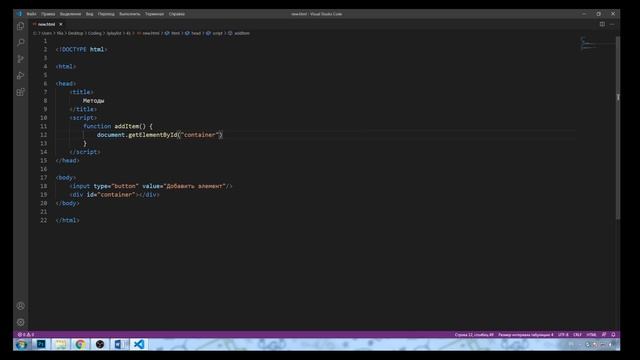
Task: Click function name addItem
Action: click(x=127, y=127)
